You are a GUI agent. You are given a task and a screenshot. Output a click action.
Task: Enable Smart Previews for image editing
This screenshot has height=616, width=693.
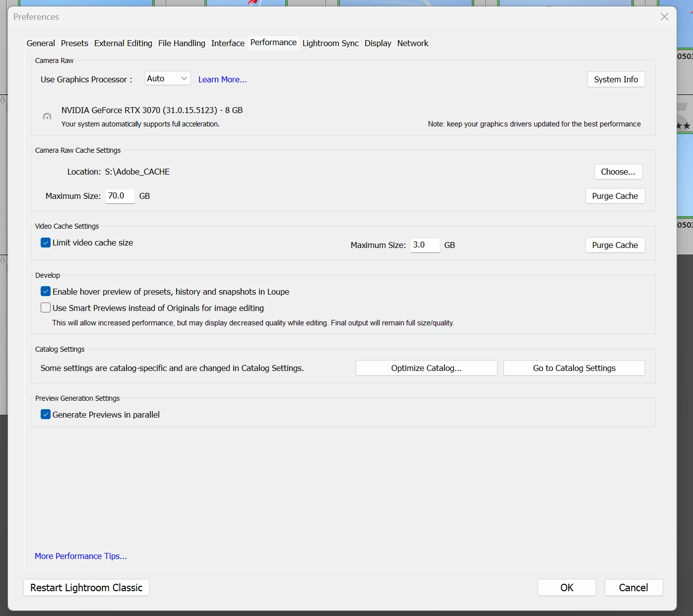46,308
